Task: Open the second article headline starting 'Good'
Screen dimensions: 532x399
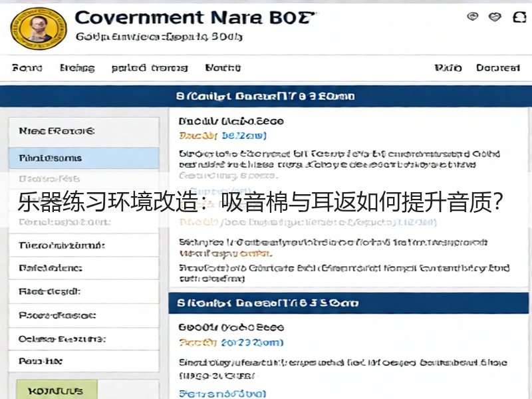Action: tap(231, 327)
